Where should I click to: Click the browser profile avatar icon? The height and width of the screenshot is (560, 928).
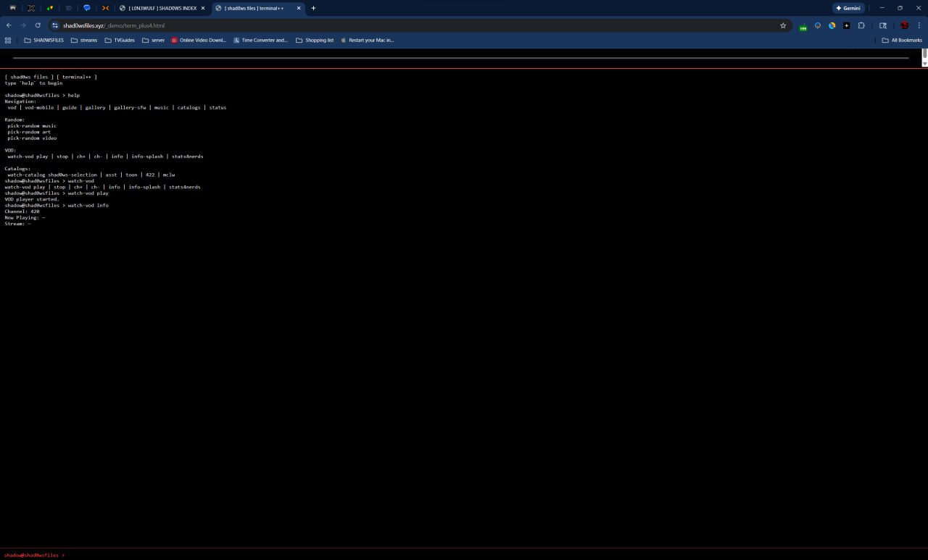click(x=904, y=25)
